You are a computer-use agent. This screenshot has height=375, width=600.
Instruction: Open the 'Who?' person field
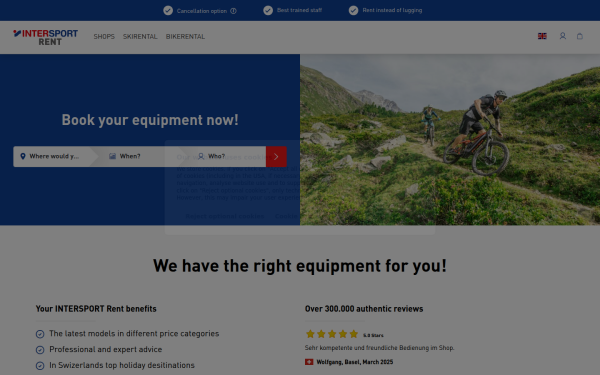226,156
